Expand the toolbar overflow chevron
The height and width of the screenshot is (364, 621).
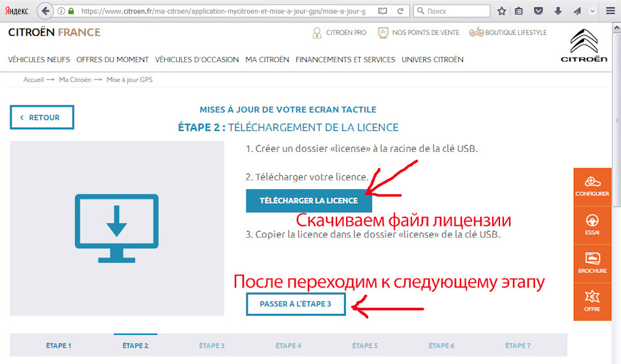click(x=593, y=11)
